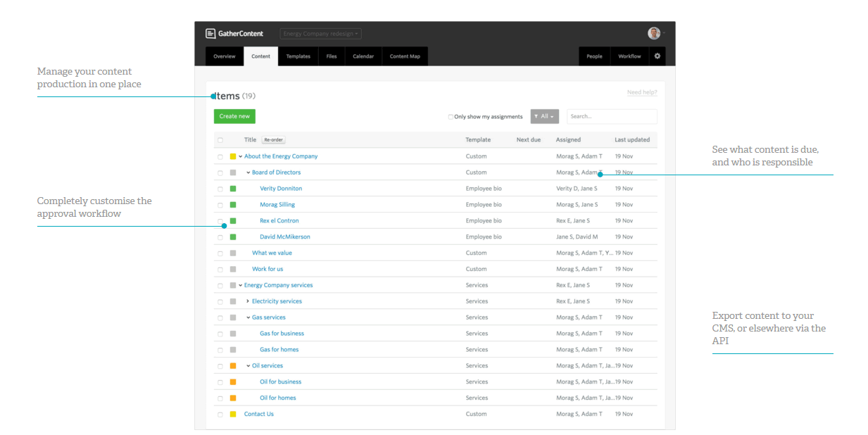The width and height of the screenshot is (868, 435).
Task: Open the Need help? link
Action: 642,92
